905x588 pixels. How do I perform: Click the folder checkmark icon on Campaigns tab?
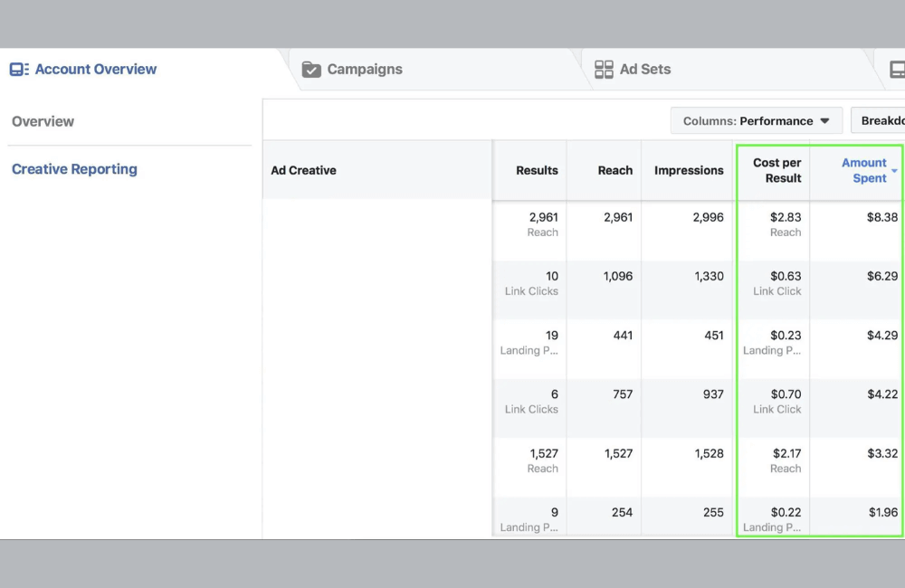(311, 69)
